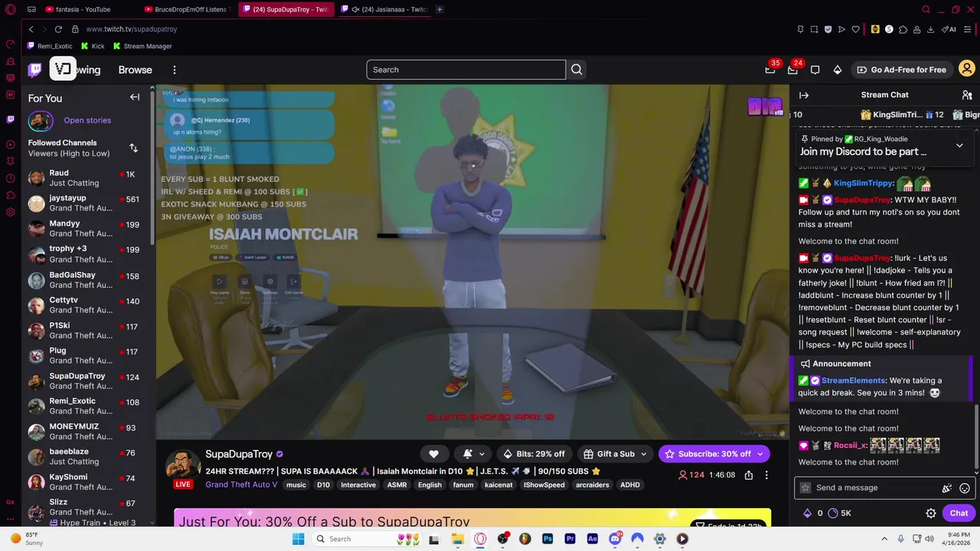
Task: Open Opera screenshot snapshot icon
Action: coord(814,29)
